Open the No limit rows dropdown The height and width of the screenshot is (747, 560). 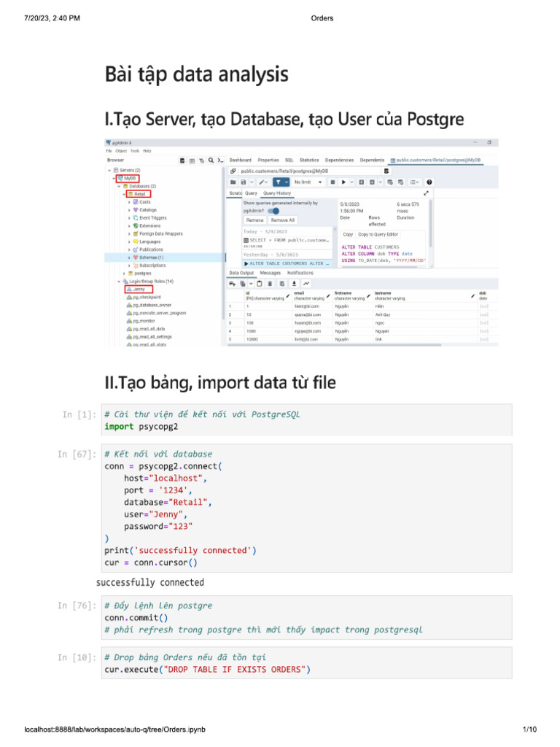click(309, 182)
